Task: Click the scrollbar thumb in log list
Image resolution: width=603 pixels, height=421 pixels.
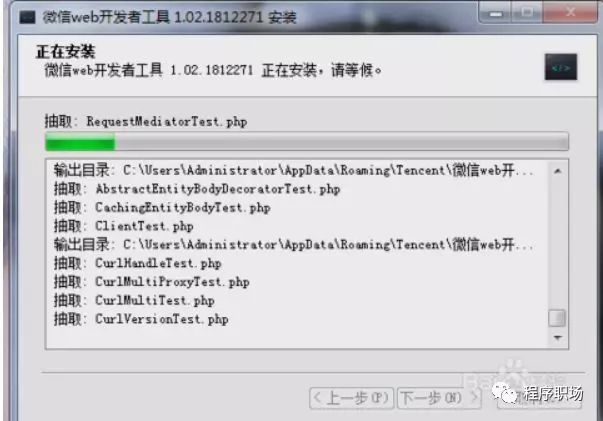Action: [x=557, y=318]
